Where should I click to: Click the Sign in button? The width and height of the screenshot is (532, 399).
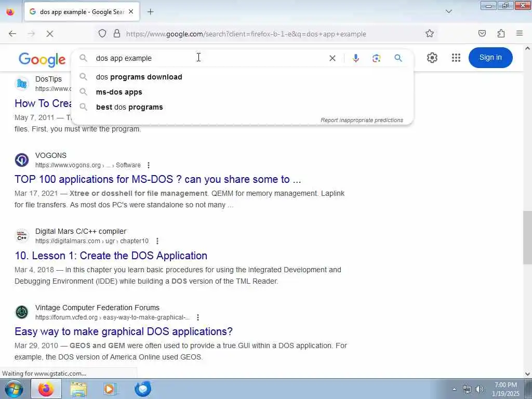coord(490,57)
